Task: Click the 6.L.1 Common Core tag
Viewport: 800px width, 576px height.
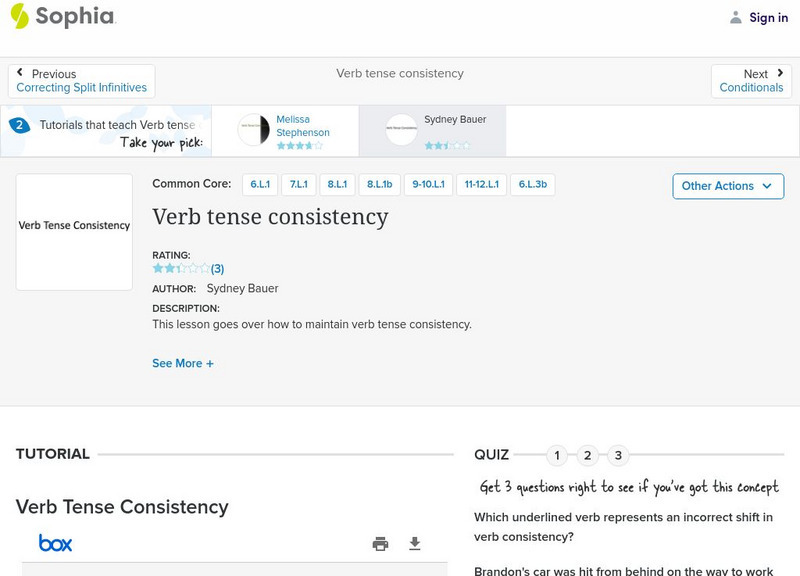Action: (x=260, y=184)
